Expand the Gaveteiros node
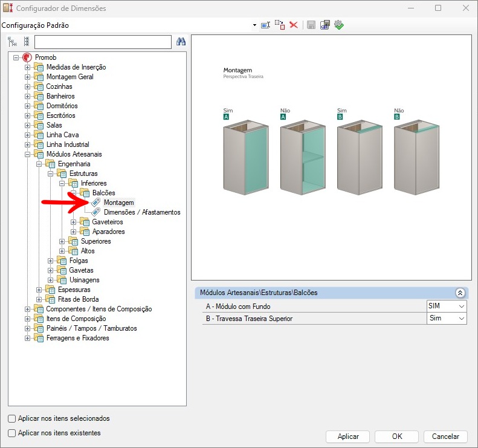Screen dimensions: 478x448 point(74,222)
